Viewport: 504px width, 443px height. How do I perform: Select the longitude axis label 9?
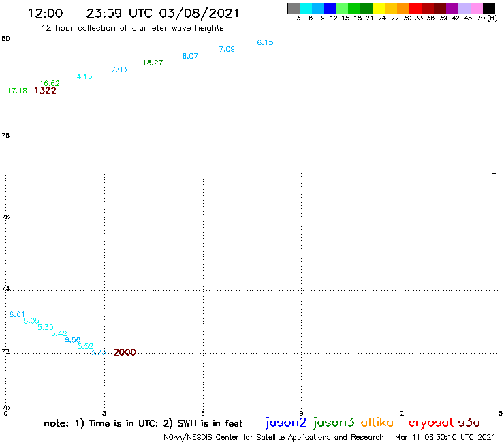(301, 414)
